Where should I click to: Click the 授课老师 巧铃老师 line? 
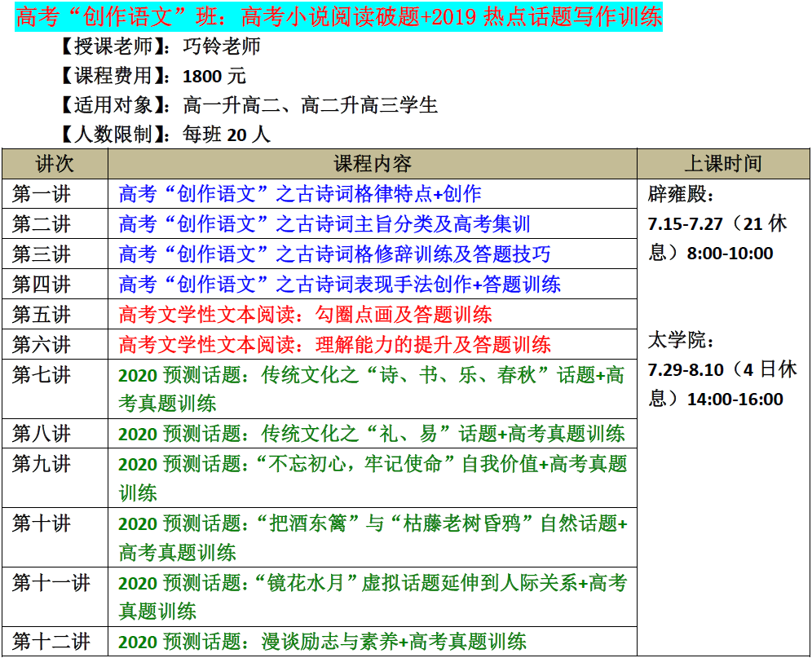click(160, 46)
